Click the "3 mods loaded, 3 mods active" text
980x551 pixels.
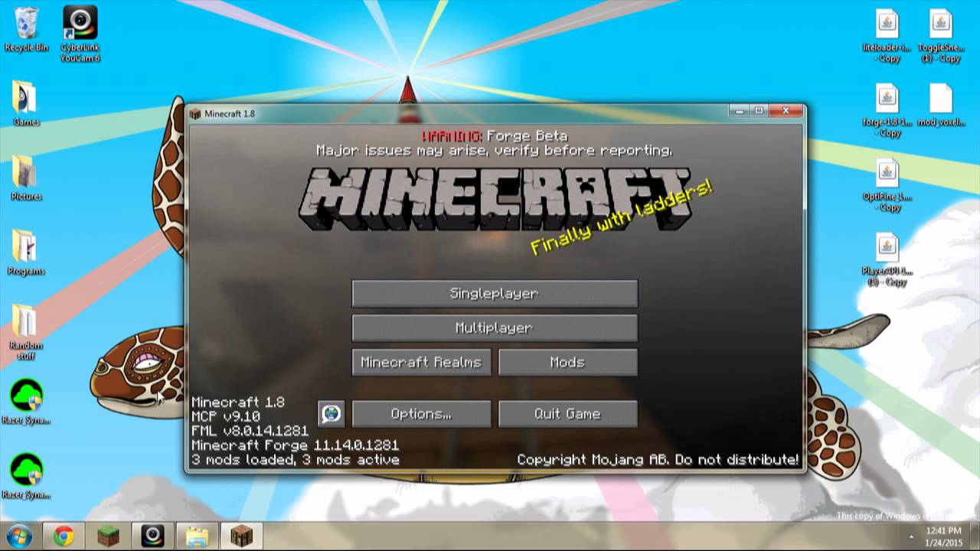click(295, 460)
